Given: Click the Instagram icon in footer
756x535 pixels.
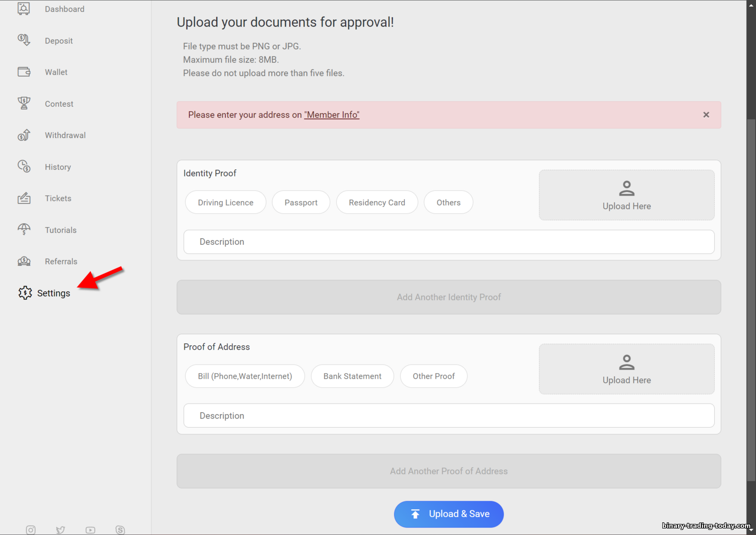Looking at the screenshot, I should [31, 530].
